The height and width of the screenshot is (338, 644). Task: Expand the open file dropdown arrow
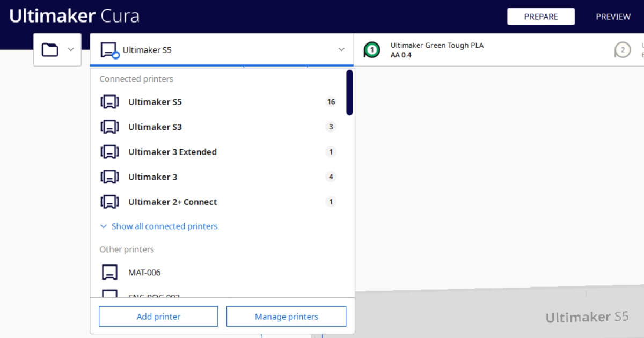71,50
